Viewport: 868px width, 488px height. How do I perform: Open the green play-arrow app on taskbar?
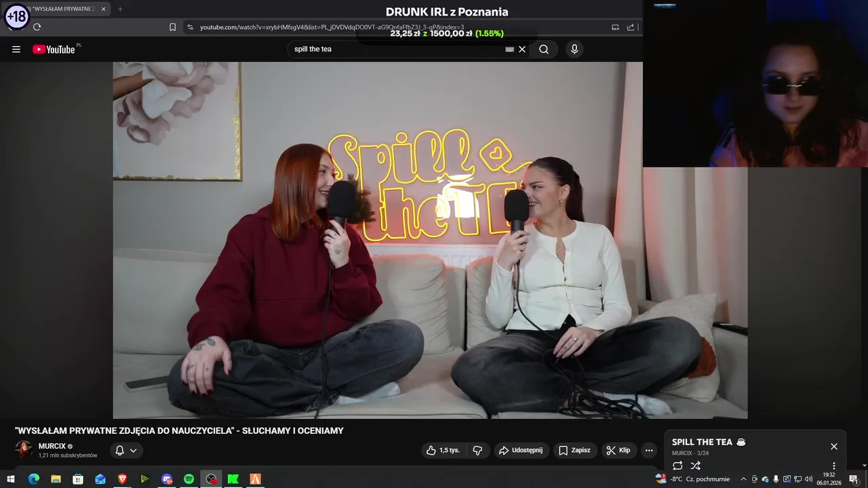(x=144, y=479)
